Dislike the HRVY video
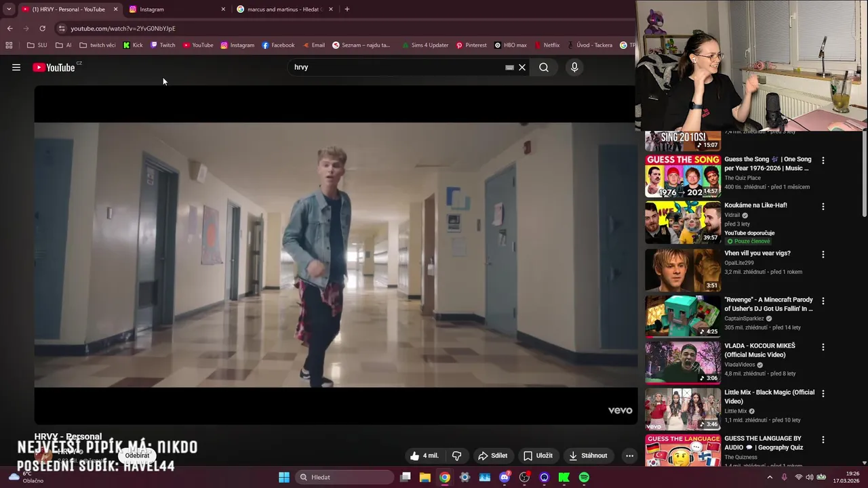The height and width of the screenshot is (488, 868). point(457,455)
